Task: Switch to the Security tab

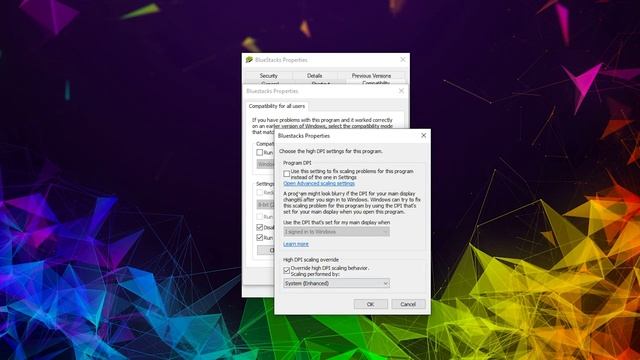Action: (268, 76)
